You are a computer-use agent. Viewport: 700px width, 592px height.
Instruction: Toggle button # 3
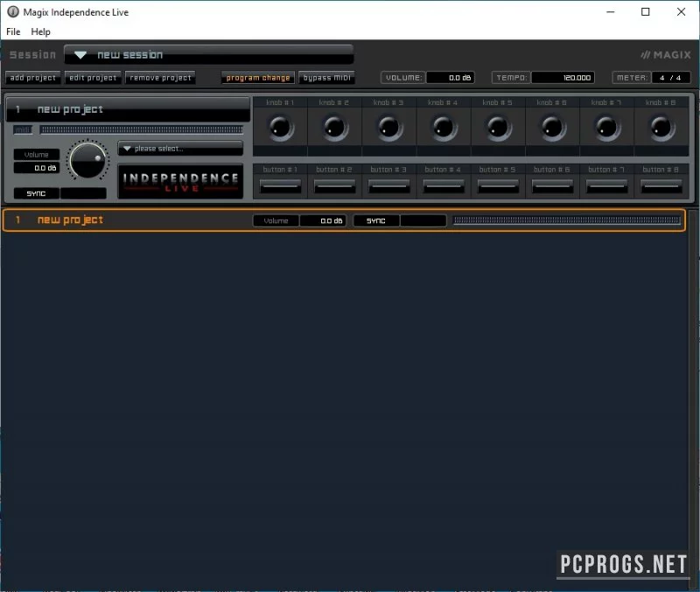389,186
